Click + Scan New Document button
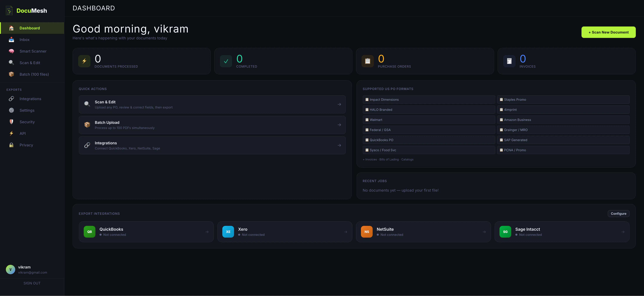 click(608, 32)
